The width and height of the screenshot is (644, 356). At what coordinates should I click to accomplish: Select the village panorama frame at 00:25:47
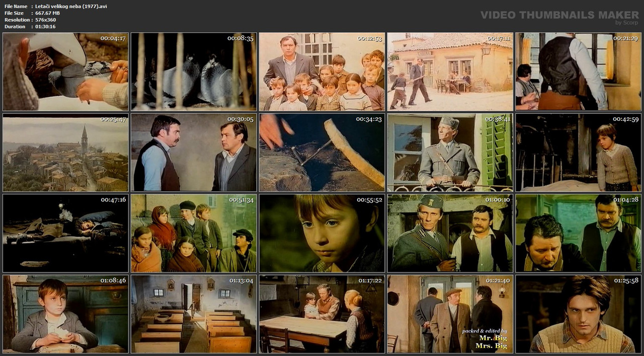[65, 153]
